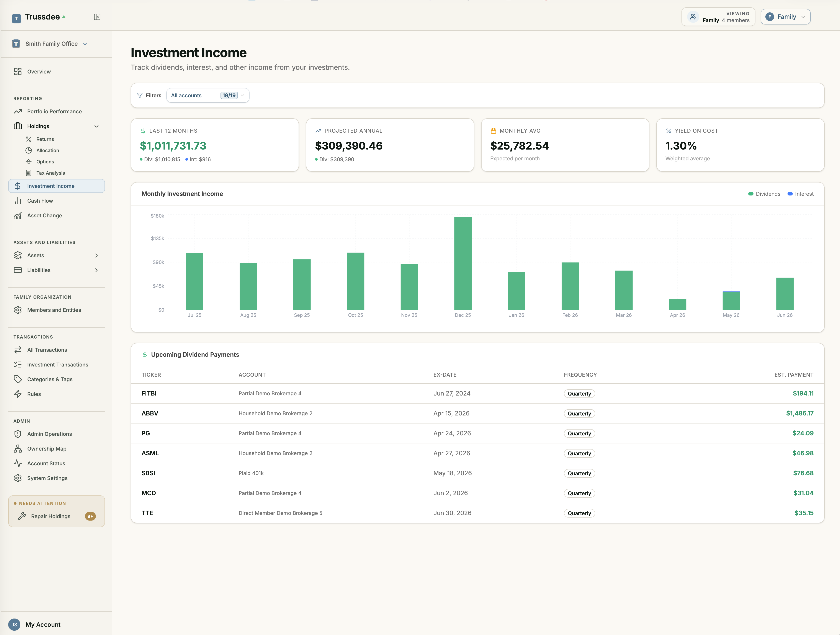The width and height of the screenshot is (840, 635).
Task: Open Portfolio Performance trend icon
Action: point(18,112)
